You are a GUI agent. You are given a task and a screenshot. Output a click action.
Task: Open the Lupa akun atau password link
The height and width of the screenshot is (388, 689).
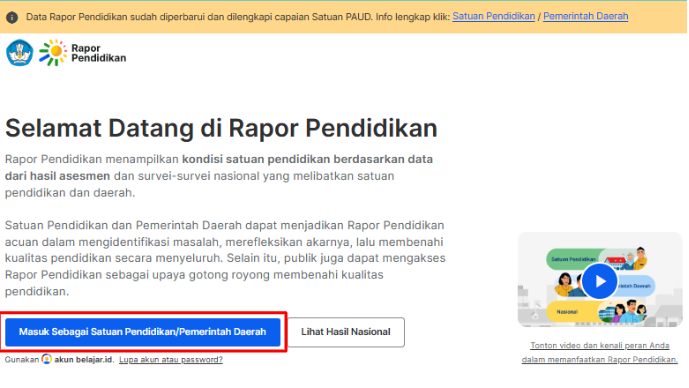click(x=171, y=360)
